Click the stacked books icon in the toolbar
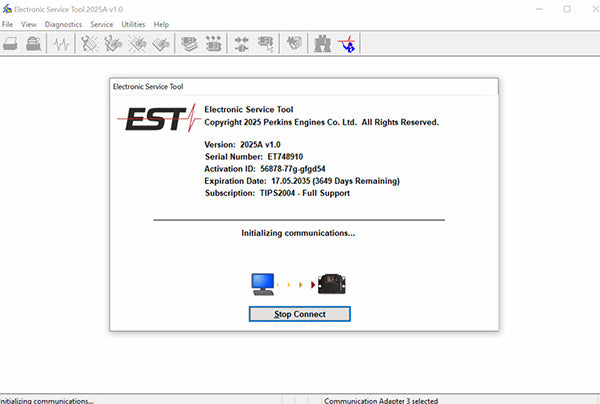 [x=188, y=44]
